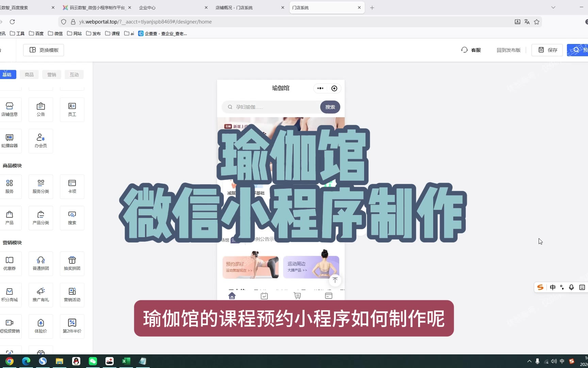Expand the browser tab list chevron
The width and height of the screenshot is (588, 368).
[x=553, y=7]
